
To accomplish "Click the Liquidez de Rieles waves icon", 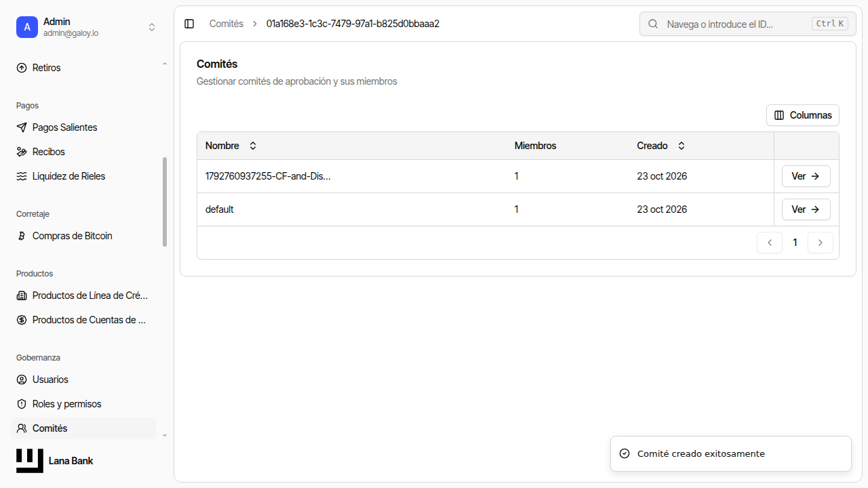I will (22, 176).
